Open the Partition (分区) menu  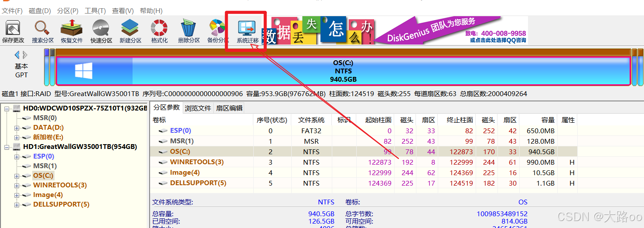click(68, 10)
